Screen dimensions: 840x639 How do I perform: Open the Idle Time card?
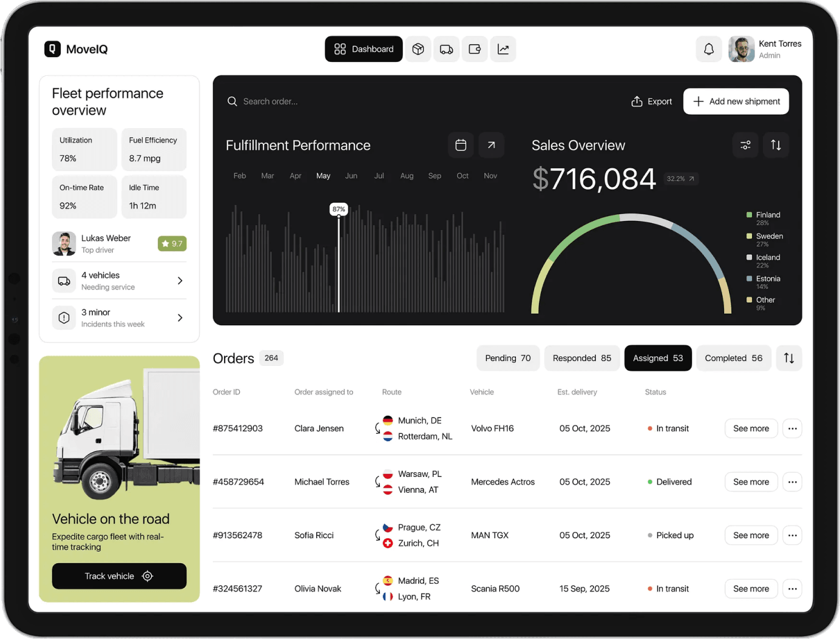[154, 197]
